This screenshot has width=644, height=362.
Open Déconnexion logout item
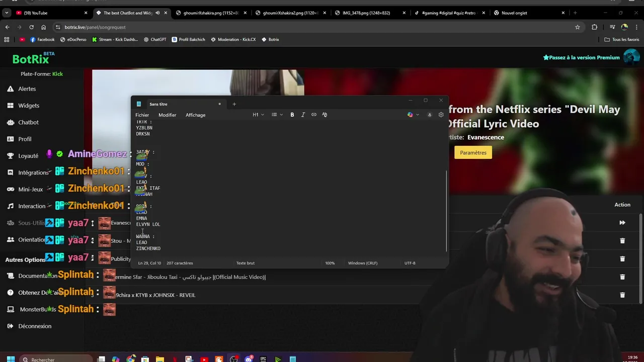[29, 326]
